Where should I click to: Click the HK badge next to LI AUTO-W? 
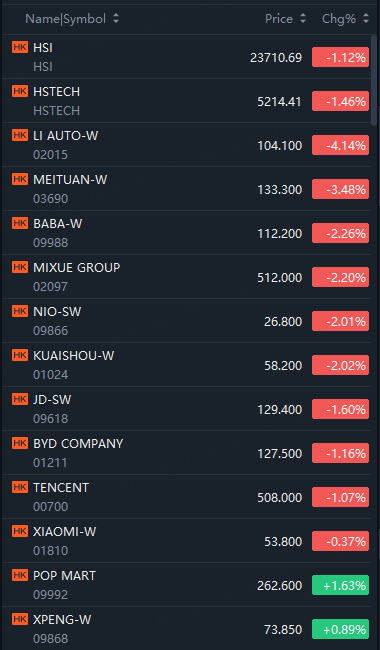pyautogui.click(x=20, y=135)
